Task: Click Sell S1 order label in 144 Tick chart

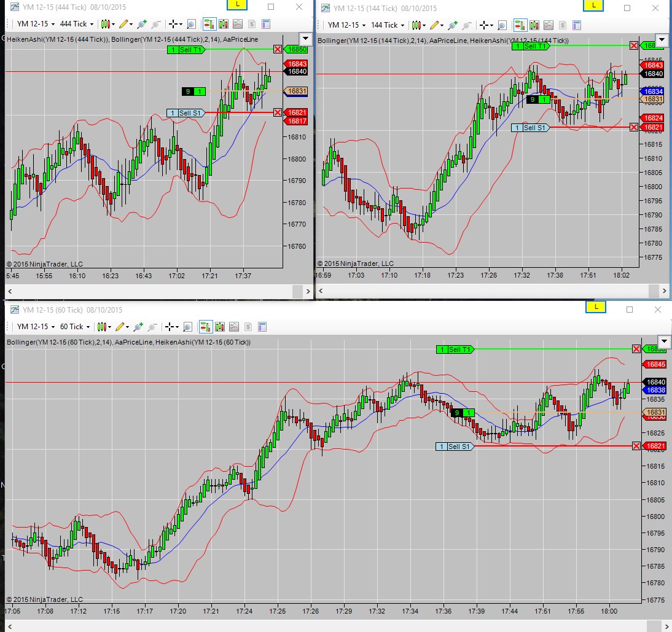Action: tap(531, 128)
